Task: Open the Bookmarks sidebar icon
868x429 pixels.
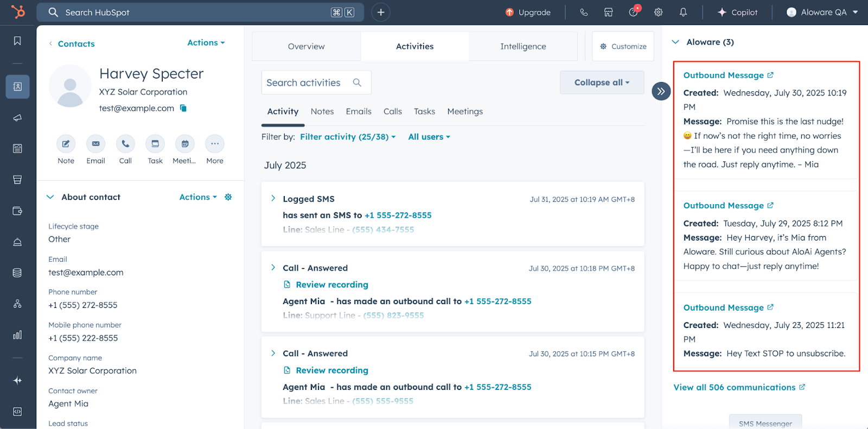Action: click(17, 41)
